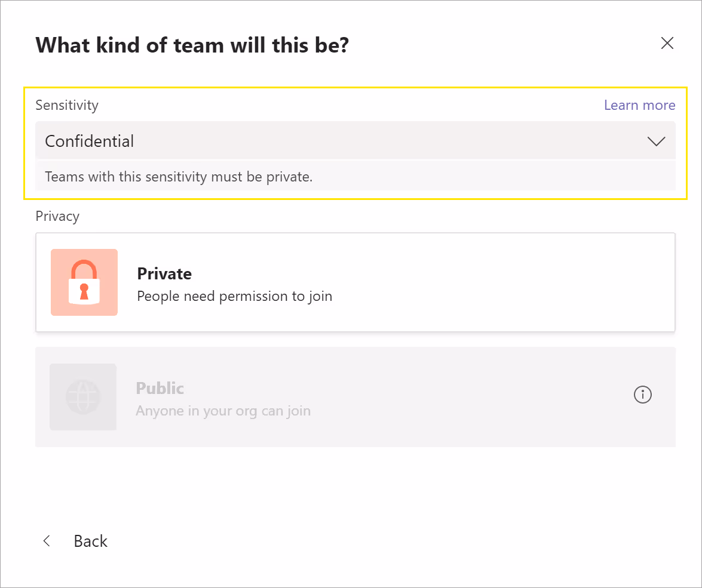Click Back to return to previous step
Image resolution: width=702 pixels, height=588 pixels.
click(90, 541)
